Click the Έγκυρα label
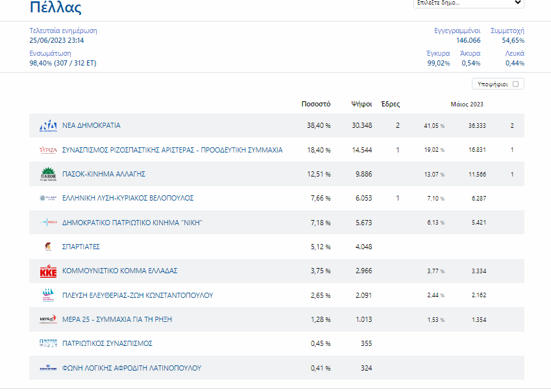The height and width of the screenshot is (392, 551). coord(438,53)
